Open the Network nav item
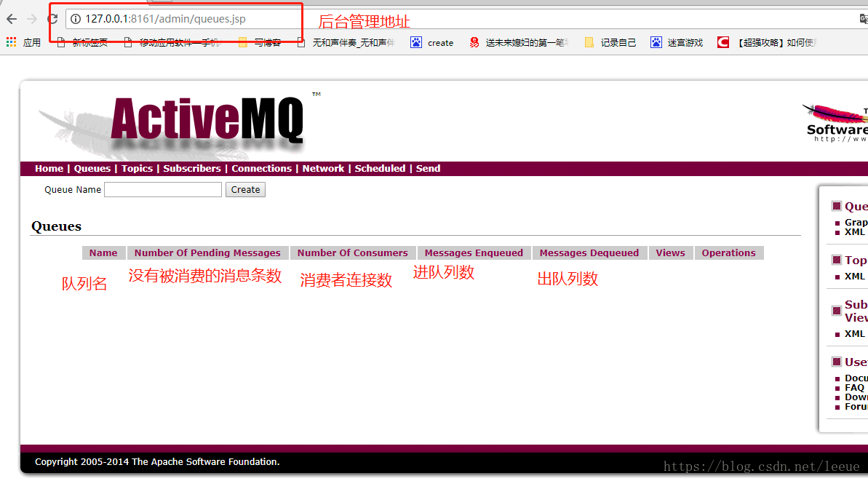Image resolution: width=868 pixels, height=481 pixels. [x=323, y=168]
